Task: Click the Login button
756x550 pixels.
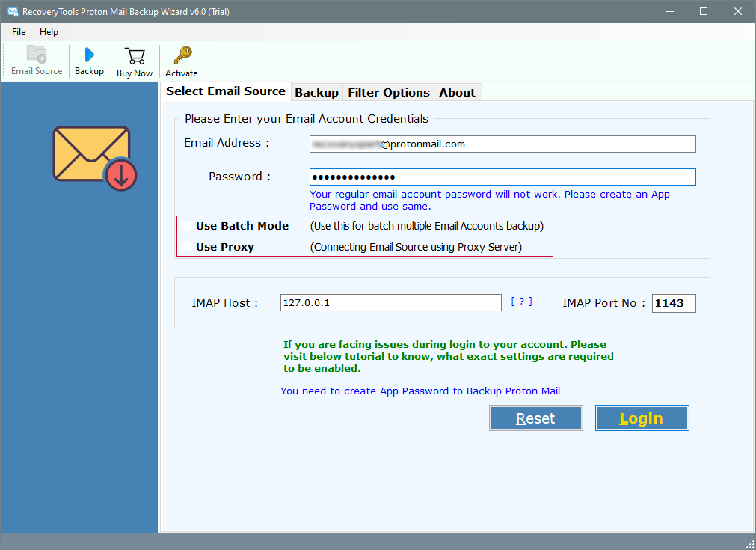Action: click(x=642, y=418)
